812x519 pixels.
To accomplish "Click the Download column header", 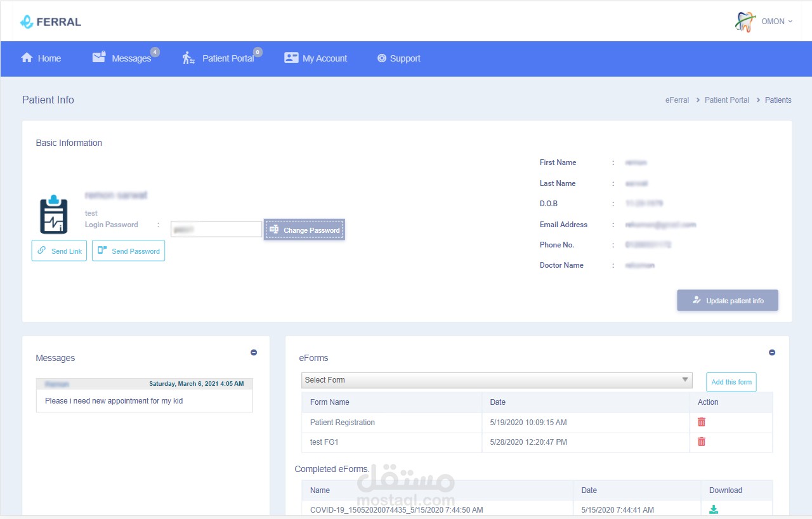I will tap(726, 490).
